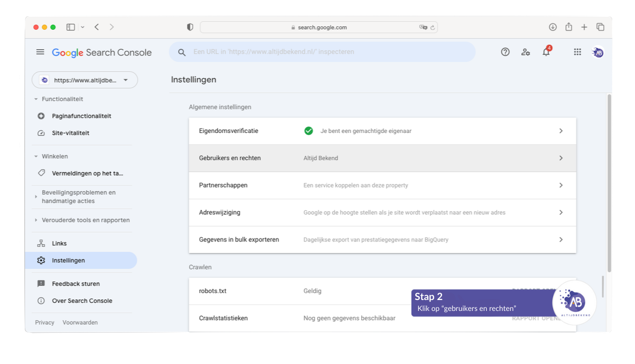Click the URL inspection search field

coord(322,52)
